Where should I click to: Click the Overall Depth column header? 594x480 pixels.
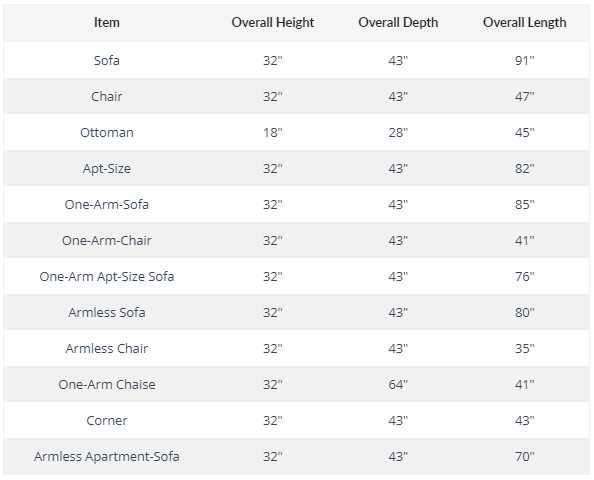[398, 23]
